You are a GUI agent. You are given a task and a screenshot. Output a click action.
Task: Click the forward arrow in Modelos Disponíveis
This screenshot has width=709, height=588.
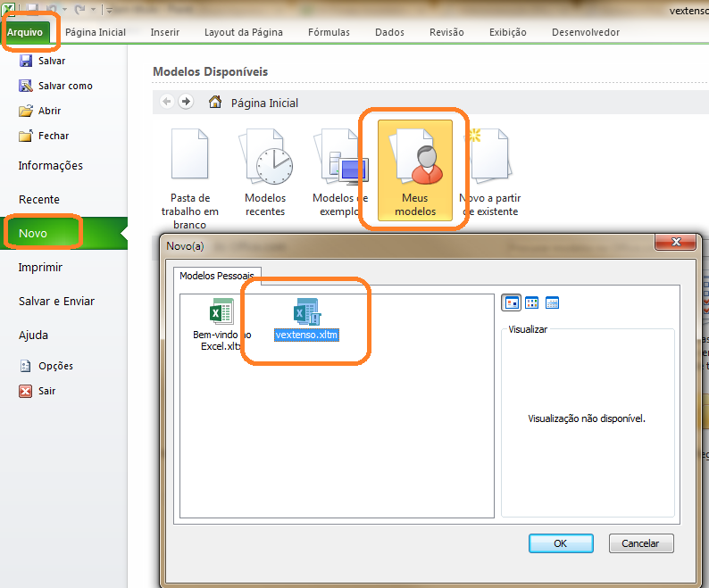click(x=186, y=102)
